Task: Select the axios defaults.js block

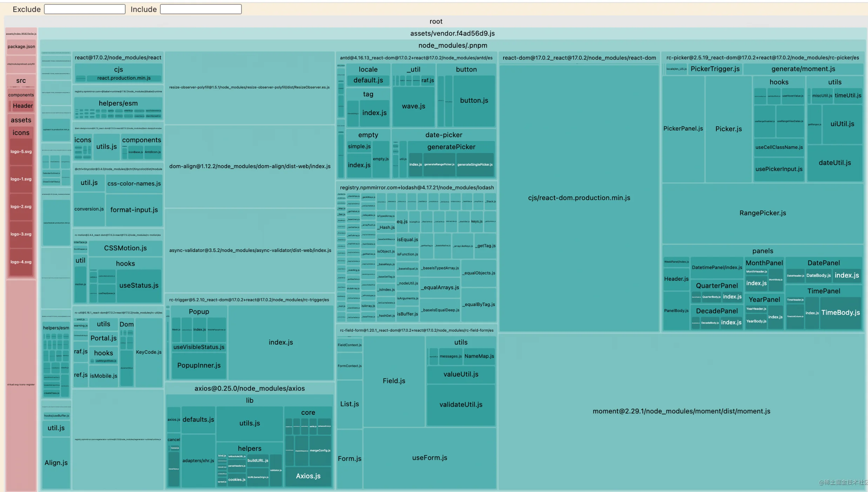Action: pos(198,420)
